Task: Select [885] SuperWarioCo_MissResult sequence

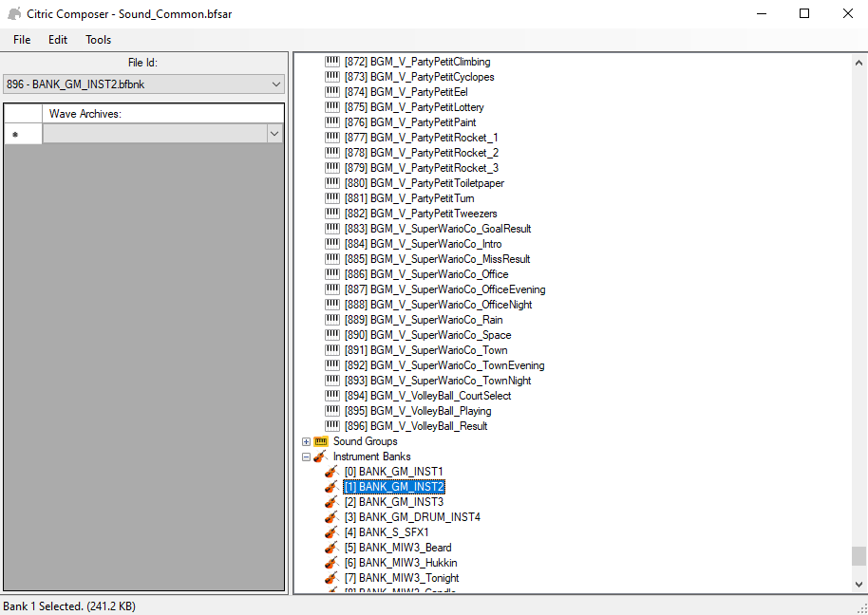Action: (437, 259)
